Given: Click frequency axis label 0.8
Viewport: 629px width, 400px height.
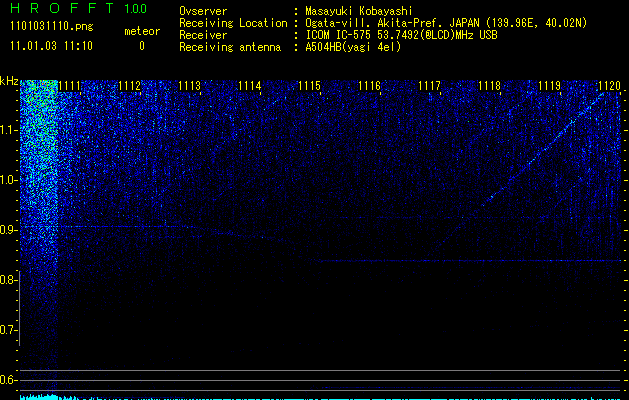Looking at the screenshot, I should (x=7, y=280).
